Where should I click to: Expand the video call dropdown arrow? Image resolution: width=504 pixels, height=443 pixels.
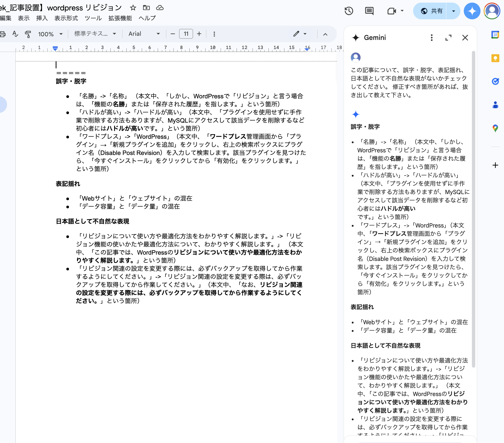pos(402,11)
